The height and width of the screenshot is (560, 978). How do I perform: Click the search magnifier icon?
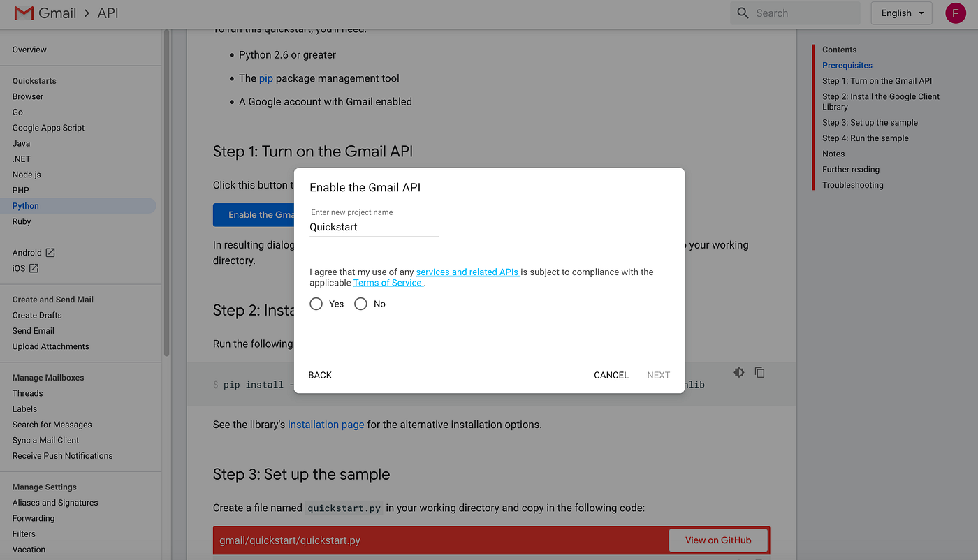(743, 13)
